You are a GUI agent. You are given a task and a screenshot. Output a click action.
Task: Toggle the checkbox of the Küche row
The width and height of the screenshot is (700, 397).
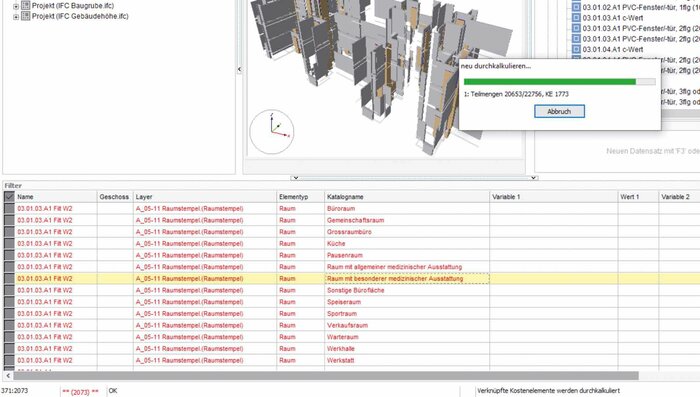9,243
